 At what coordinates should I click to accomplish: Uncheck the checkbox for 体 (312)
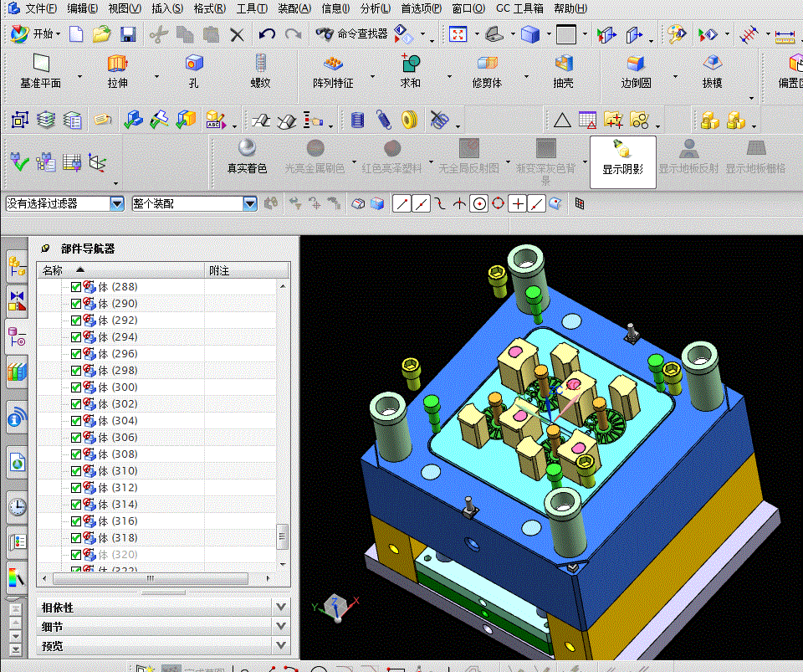point(76,488)
